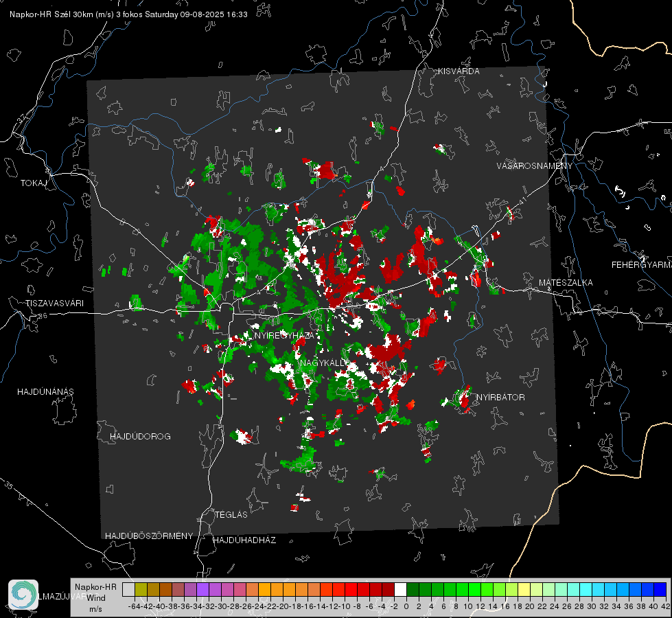Select the deep blue swatch between 40 and 42
Screen dimensions: 672x618
660,589
